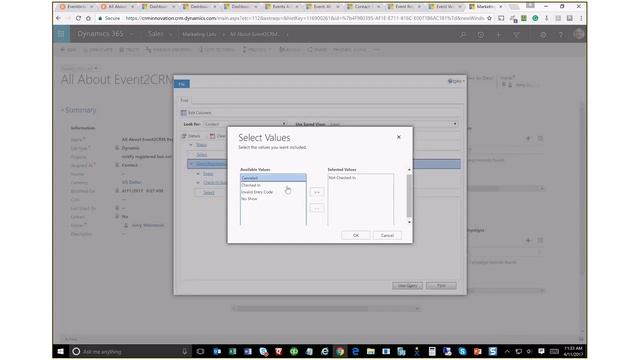The height and width of the screenshot is (360, 640).
Task: Open the Excel taskbar icon
Action: [232, 351]
